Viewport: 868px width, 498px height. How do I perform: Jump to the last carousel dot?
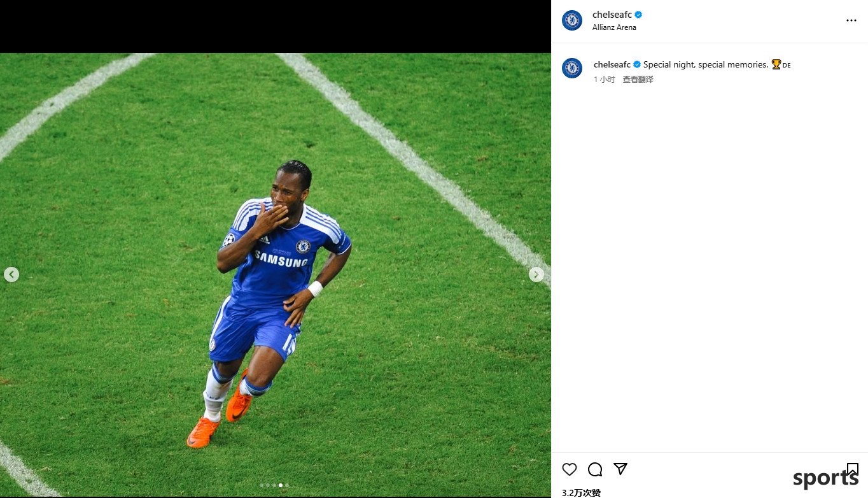(x=287, y=485)
